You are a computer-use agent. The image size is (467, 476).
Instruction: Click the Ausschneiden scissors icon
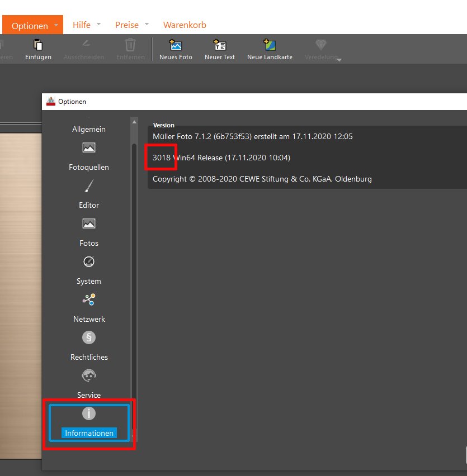(x=86, y=44)
